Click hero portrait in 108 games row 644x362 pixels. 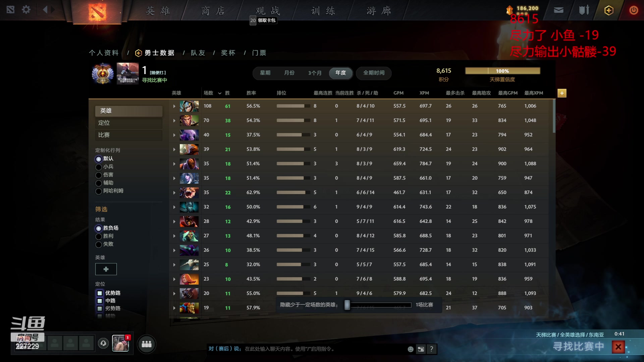point(189,106)
